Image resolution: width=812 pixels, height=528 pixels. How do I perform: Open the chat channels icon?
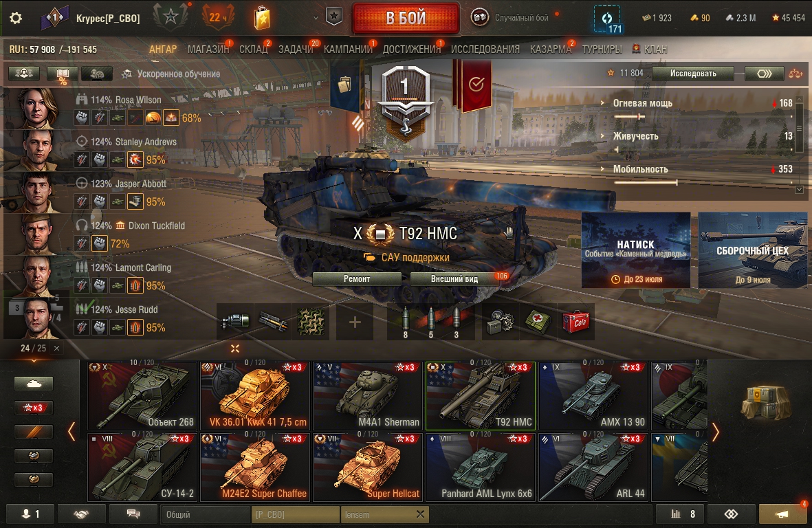133,514
